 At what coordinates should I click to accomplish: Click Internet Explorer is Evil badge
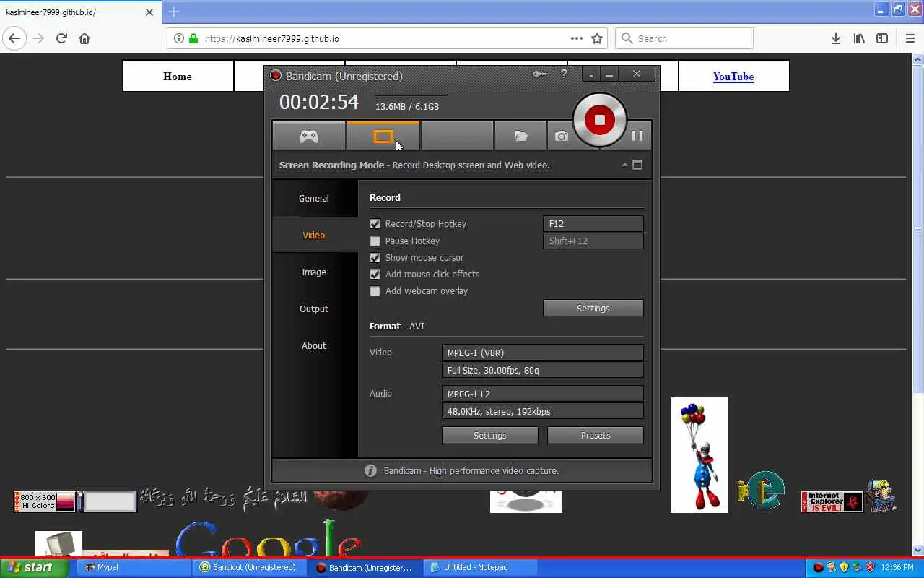click(832, 501)
